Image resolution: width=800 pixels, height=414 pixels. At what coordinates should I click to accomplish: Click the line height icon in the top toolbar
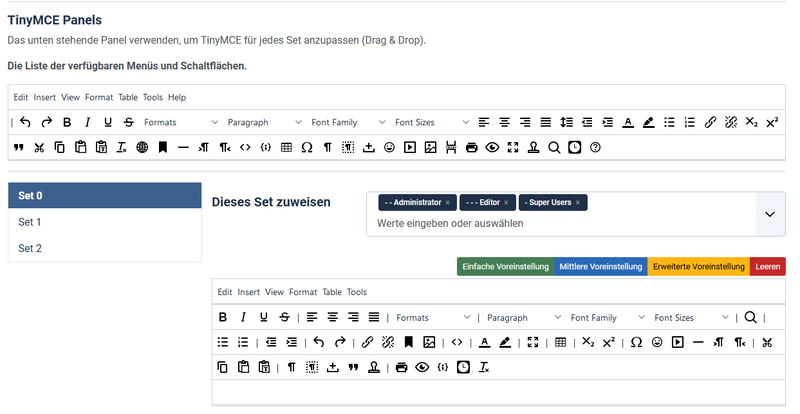click(x=566, y=123)
